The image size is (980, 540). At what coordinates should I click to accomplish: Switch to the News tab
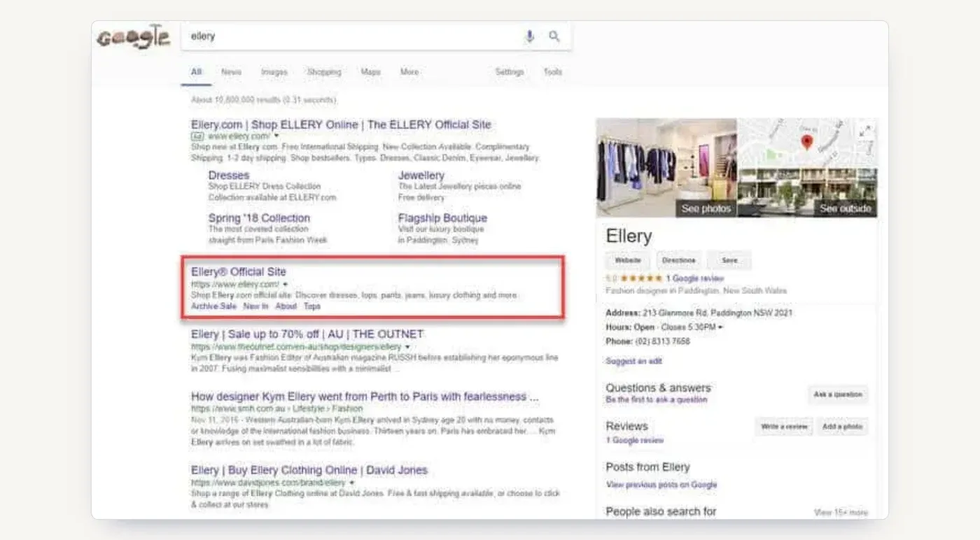pyautogui.click(x=231, y=72)
